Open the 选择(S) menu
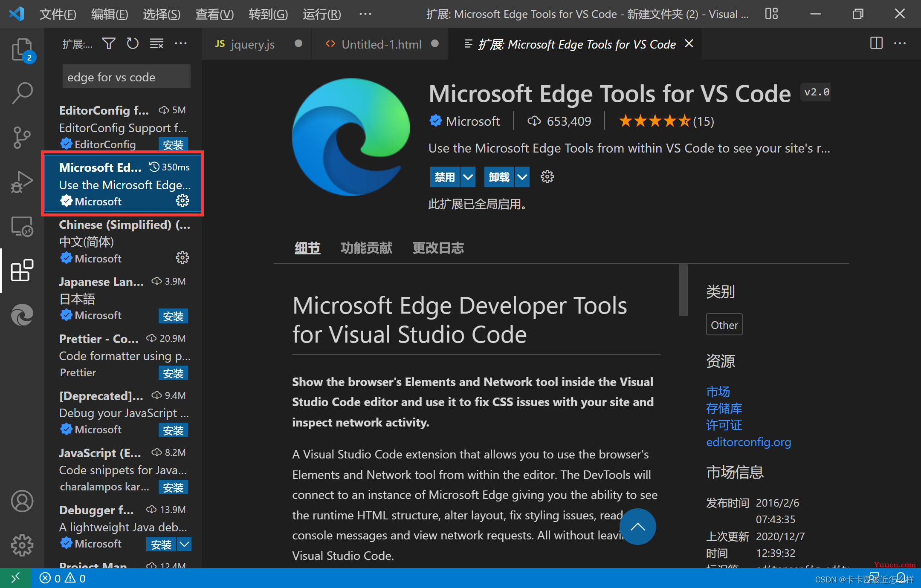The image size is (921, 588). (162, 14)
